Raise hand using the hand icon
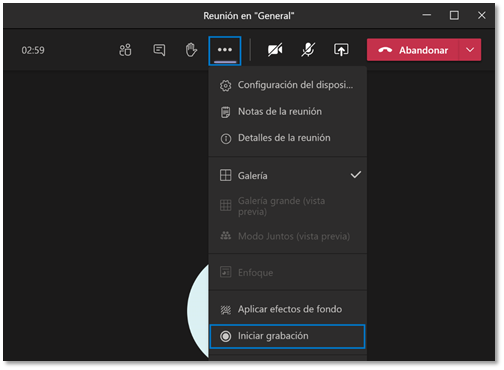The height and width of the screenshot is (370, 504). click(x=191, y=50)
